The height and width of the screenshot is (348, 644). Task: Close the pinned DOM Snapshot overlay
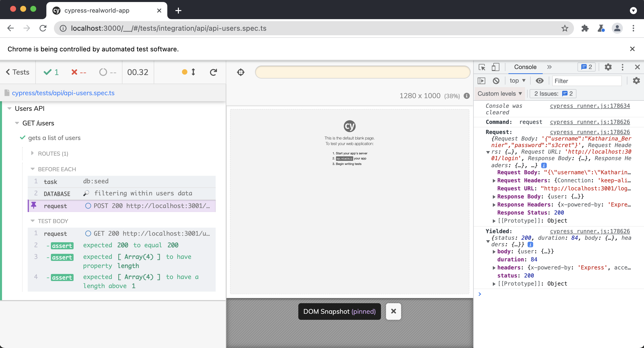coord(393,311)
